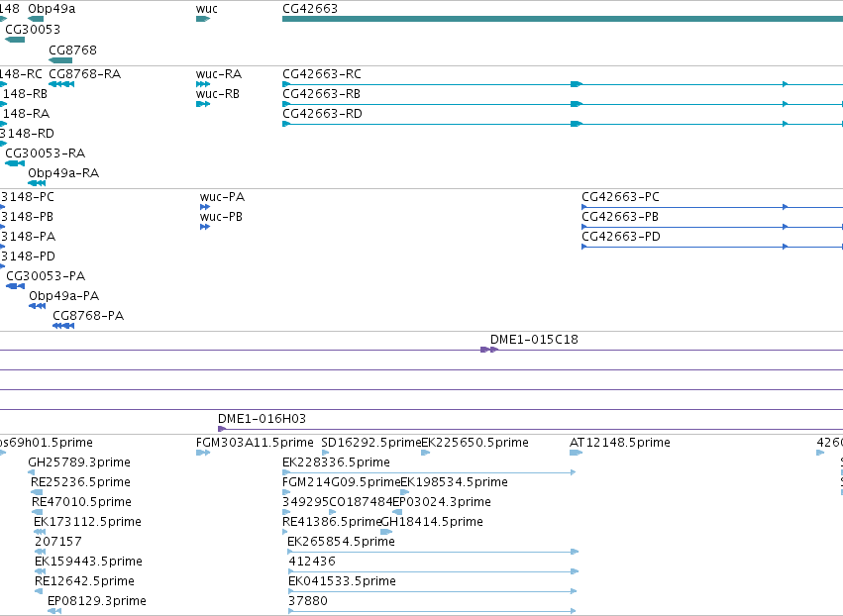This screenshot has width=843, height=616.
Task: Click the CG42663-RD transcript label
Action: 322,114
